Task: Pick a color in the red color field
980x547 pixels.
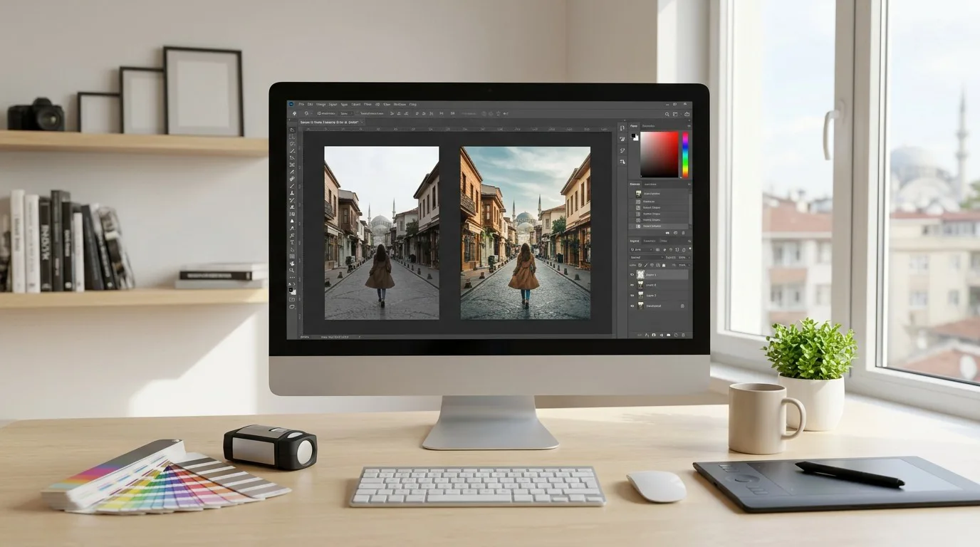Action: click(660, 154)
